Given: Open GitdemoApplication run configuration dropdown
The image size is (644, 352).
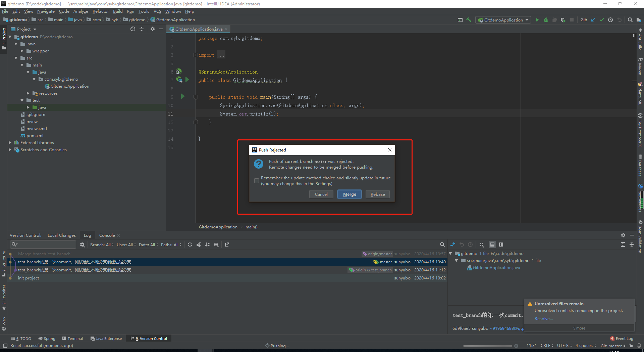Looking at the screenshot, I should [504, 20].
